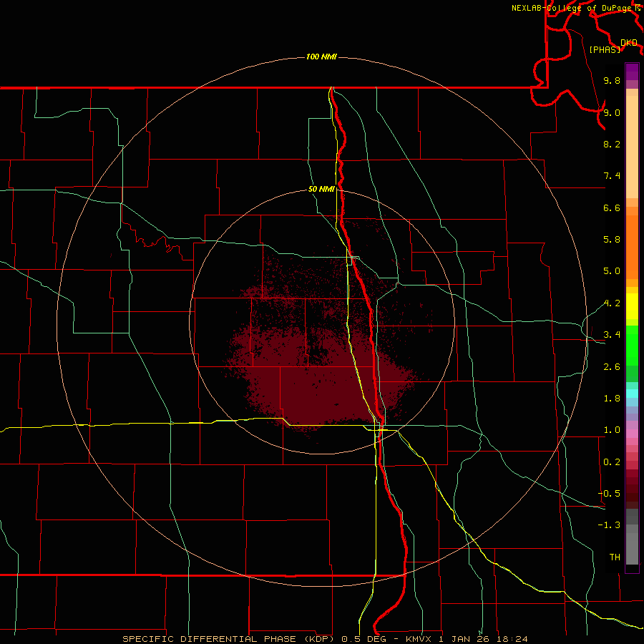Screen dimensions: 644x644
Task: Click the 50 NMI range ring label
Action: coord(321,190)
